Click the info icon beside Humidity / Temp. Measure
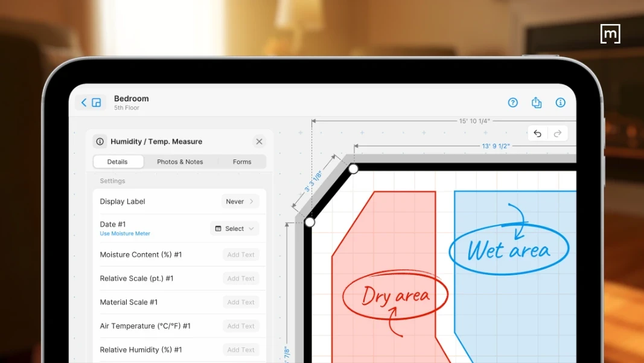644x363 pixels. tap(100, 141)
